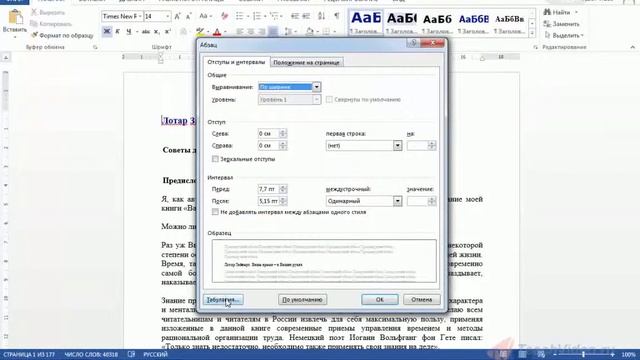Decrease font size with shrink-font icon
This screenshot has height=360, width=640.
pyautogui.click(x=188, y=16)
